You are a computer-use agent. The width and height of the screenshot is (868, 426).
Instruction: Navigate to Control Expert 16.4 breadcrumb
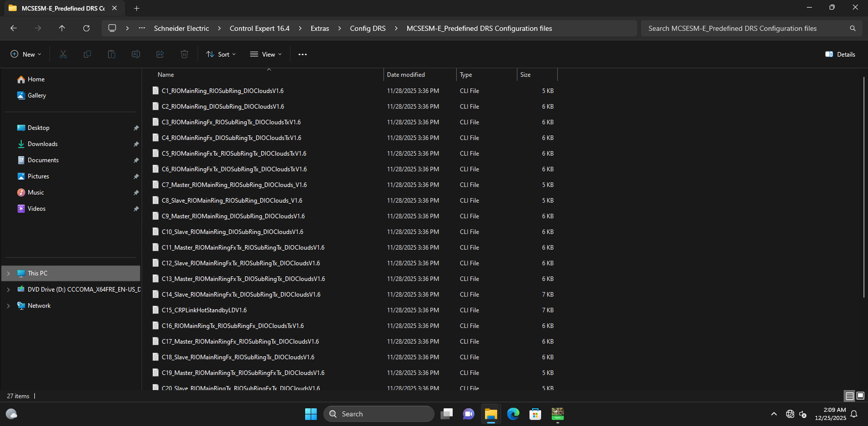(260, 28)
